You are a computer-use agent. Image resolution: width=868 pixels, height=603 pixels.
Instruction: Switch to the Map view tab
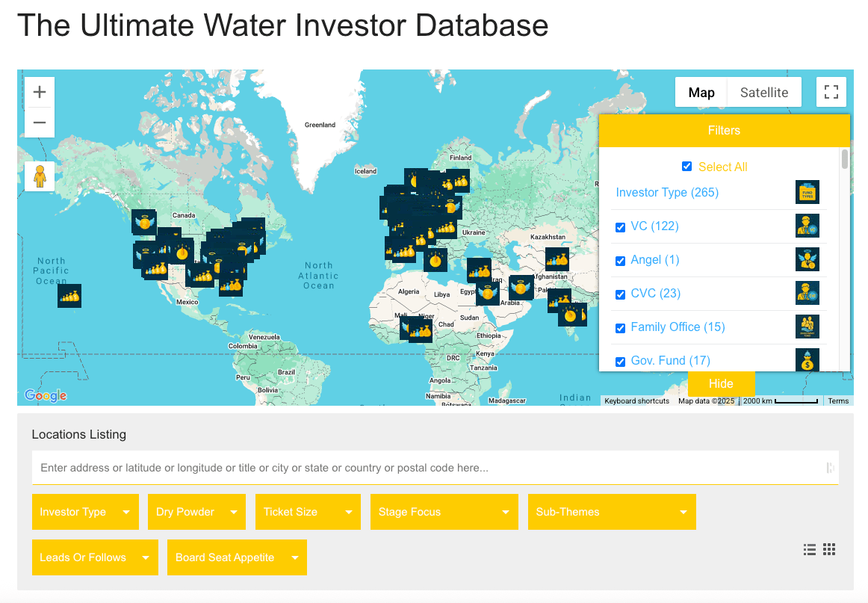701,93
